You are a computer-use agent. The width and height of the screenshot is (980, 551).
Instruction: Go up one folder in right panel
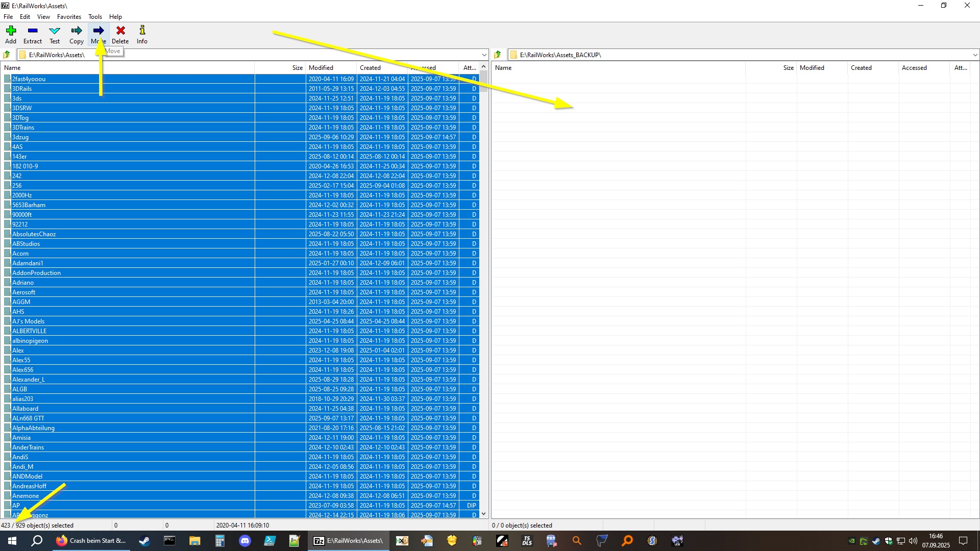click(x=498, y=55)
